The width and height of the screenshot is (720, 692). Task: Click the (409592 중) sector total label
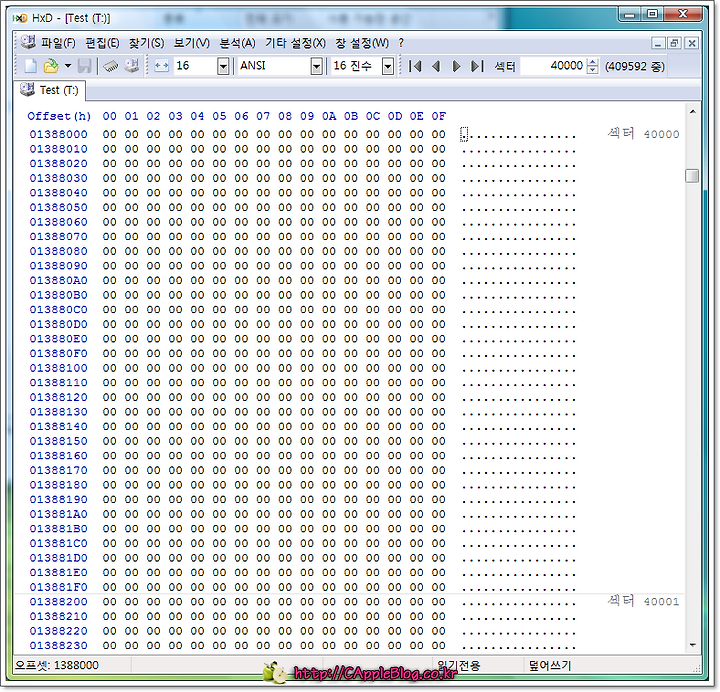point(635,67)
